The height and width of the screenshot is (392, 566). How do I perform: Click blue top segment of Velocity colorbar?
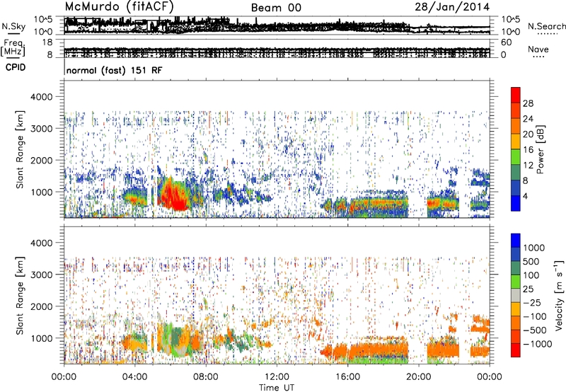516,241
